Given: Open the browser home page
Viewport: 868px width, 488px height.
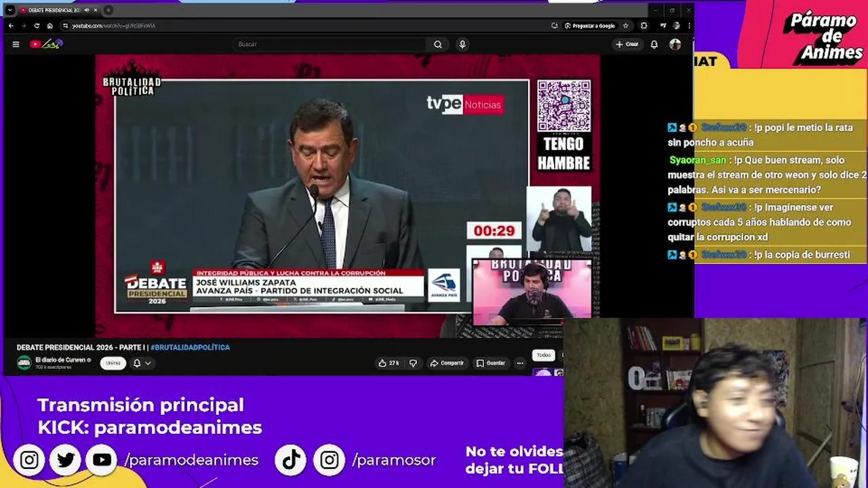Looking at the screenshot, I should pos(50,26).
